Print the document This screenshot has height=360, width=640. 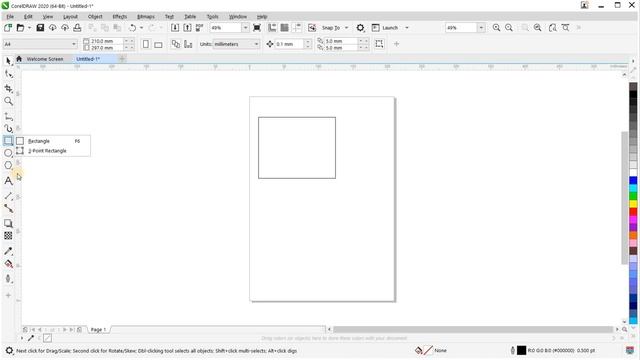(x=77, y=28)
